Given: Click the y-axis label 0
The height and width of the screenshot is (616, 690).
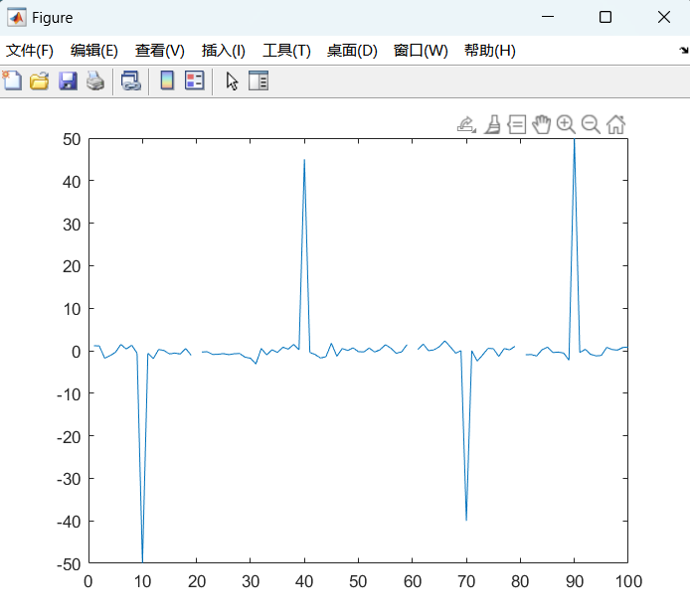Looking at the screenshot, I should (x=77, y=352).
